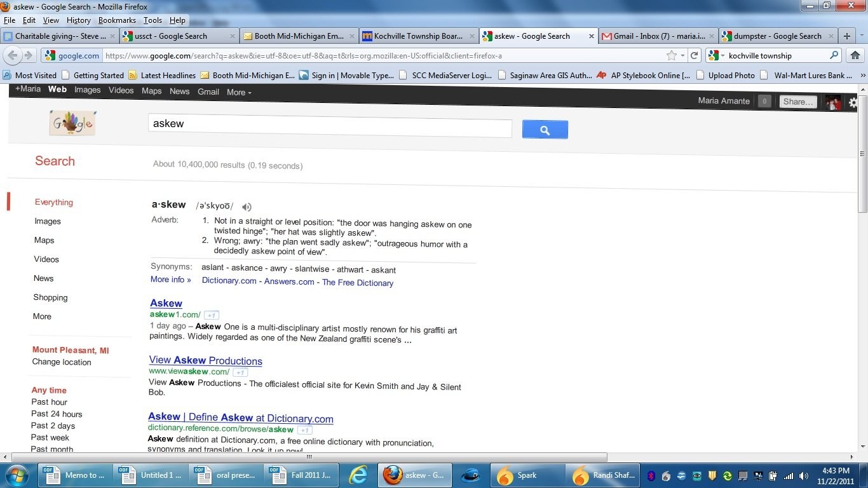Click the volume speaker tray icon
The height and width of the screenshot is (488, 868).
coord(804,475)
